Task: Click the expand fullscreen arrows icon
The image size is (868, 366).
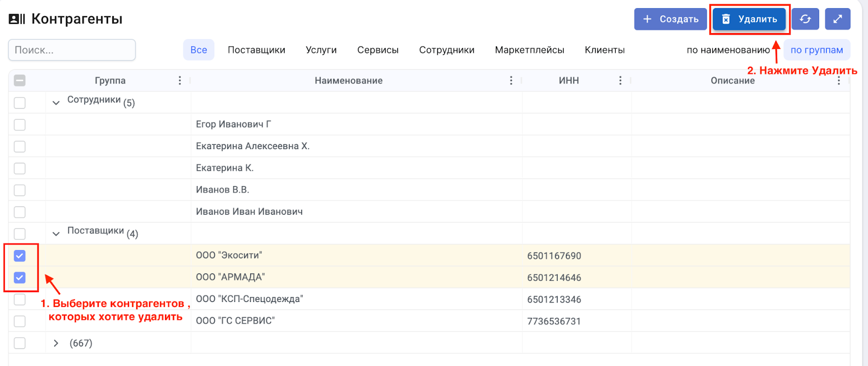Action: (837, 19)
